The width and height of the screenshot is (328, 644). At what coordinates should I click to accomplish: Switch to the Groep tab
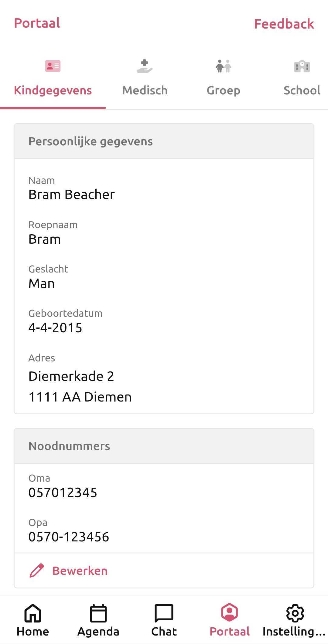224,90
